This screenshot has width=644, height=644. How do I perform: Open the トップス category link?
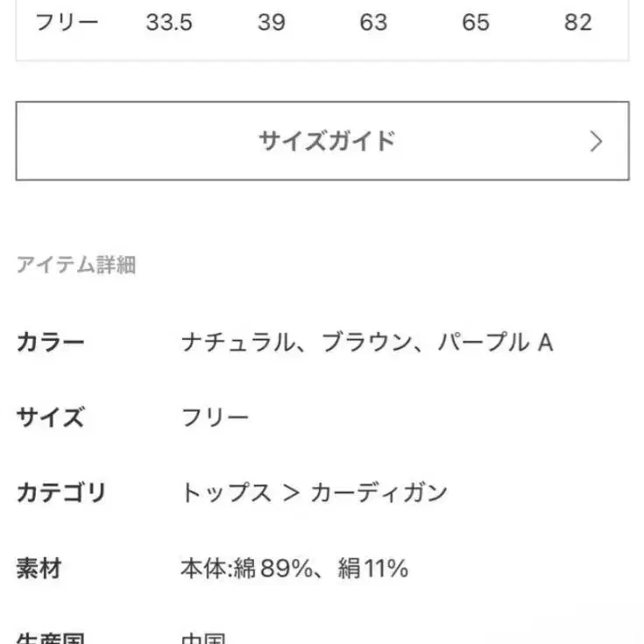226,493
